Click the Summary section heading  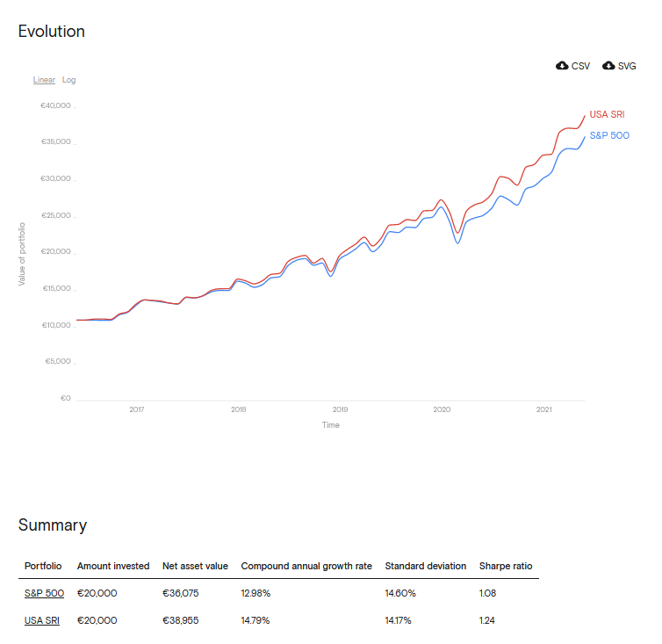(53, 525)
